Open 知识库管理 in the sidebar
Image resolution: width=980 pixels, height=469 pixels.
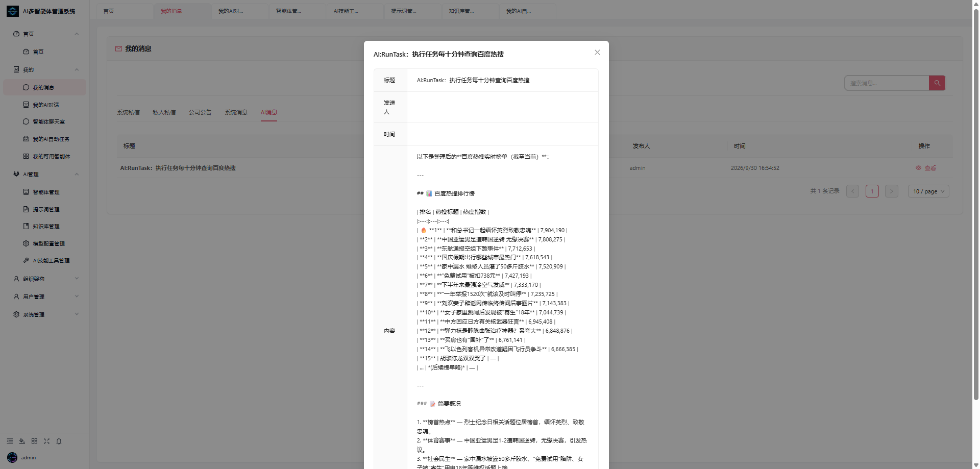44,226
